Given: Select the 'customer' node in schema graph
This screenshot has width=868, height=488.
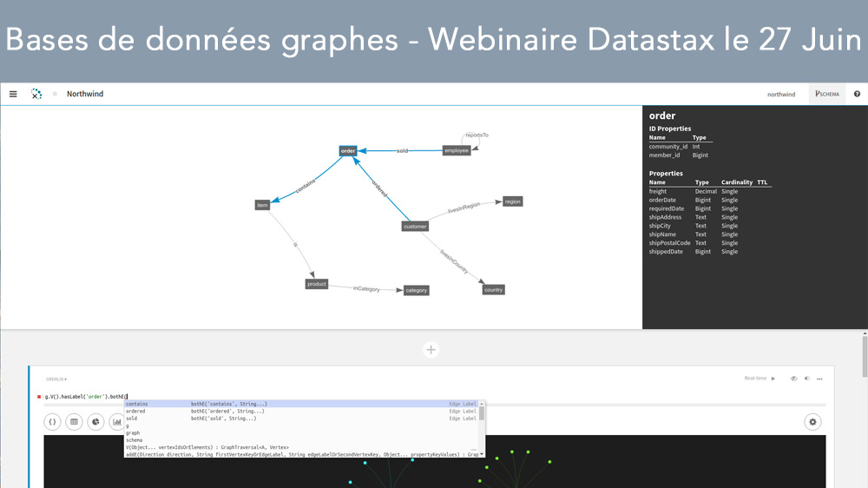Looking at the screenshot, I should click(415, 227).
